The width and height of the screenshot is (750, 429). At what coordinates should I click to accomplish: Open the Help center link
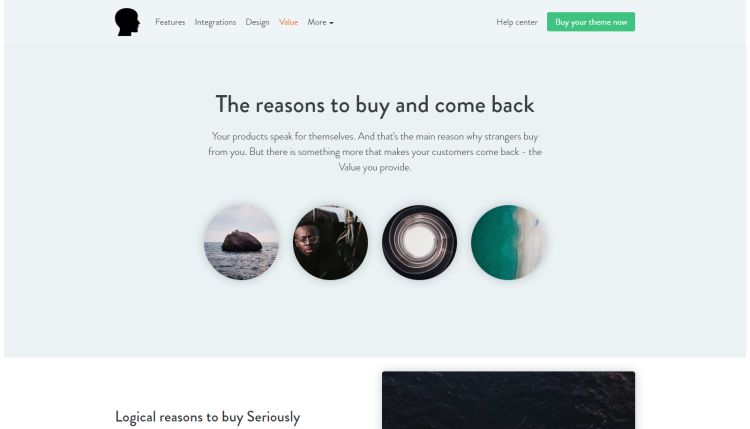click(517, 22)
